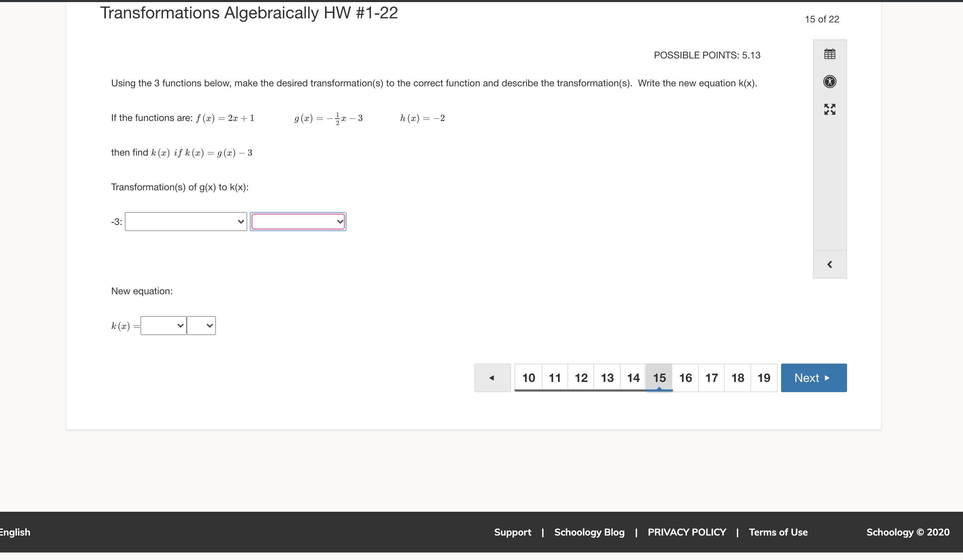Screen dimensions: 963x560
Task: Jump to question 10
Action: (528, 378)
